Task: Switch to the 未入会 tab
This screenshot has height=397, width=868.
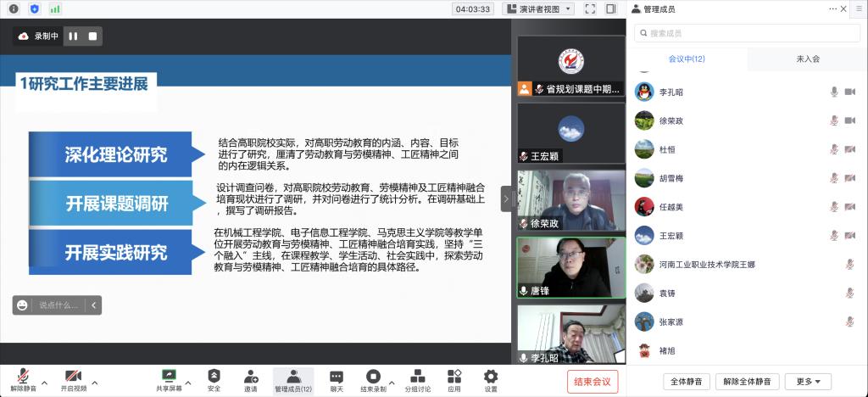Action: point(807,59)
